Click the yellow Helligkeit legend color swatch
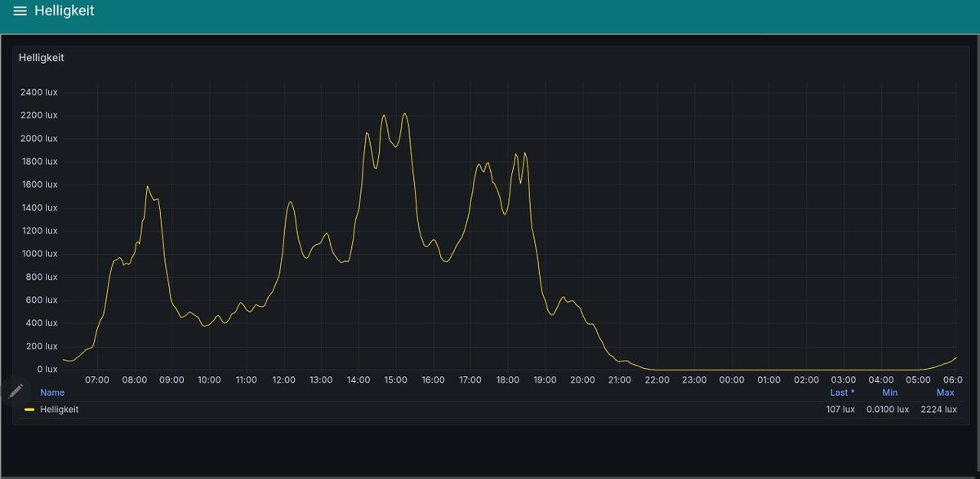Screen dimensions: 980x479 pos(29,410)
